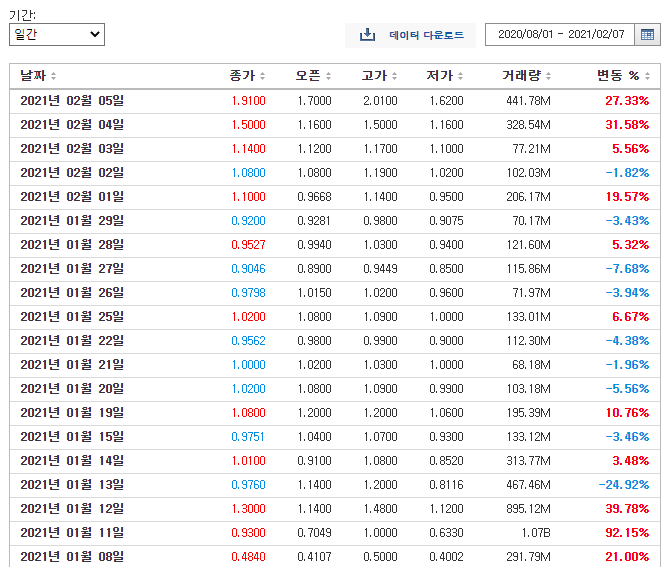Select the date 2021년 01월 21일
The image size is (668, 567).
(x=72, y=365)
